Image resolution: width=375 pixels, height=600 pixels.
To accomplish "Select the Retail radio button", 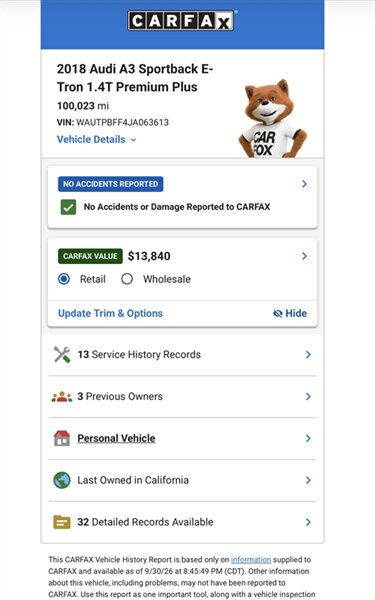I will [x=64, y=279].
